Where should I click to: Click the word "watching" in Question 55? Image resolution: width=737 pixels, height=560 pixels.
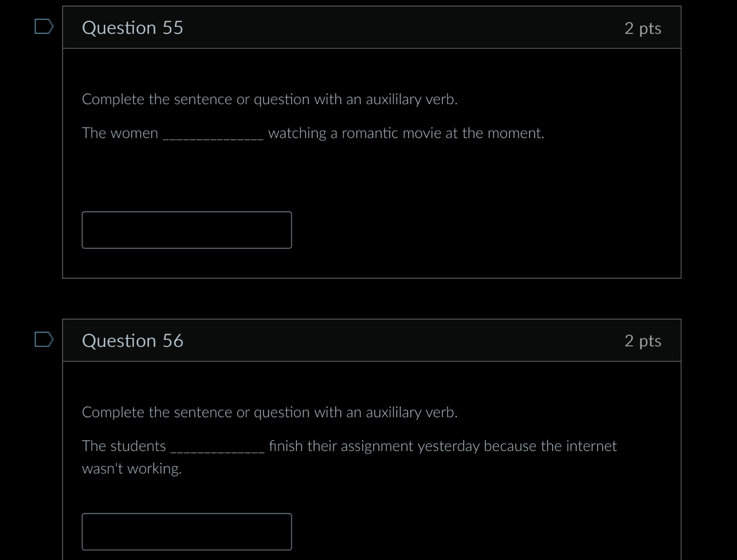[x=297, y=133]
